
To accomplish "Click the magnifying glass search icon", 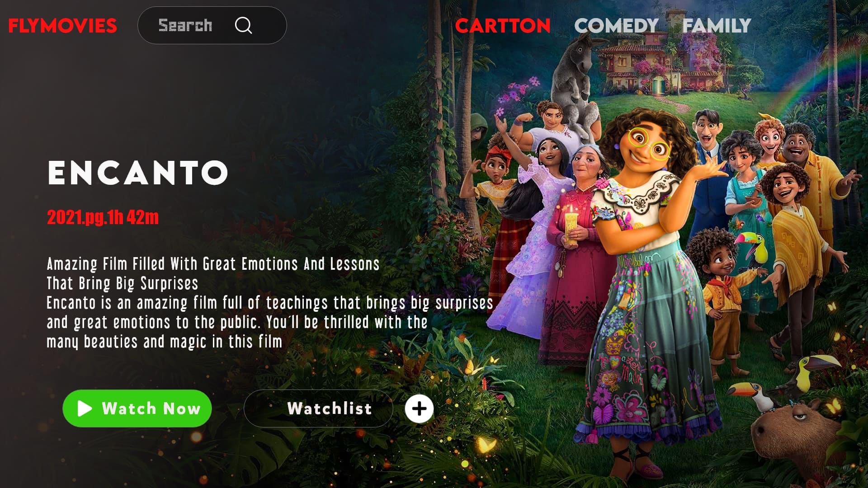I will pyautogui.click(x=243, y=25).
